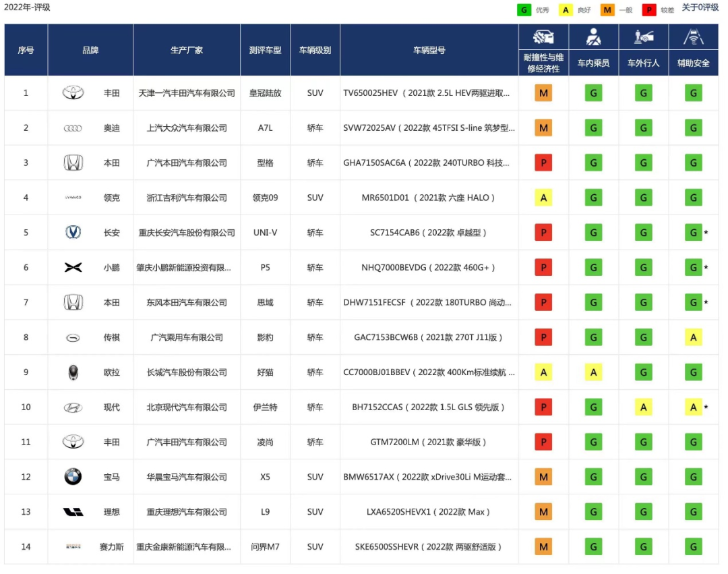Click vehicle model LXA6520SHEVX1 (2022款 Max)
The height and width of the screenshot is (574, 728).
429,512
